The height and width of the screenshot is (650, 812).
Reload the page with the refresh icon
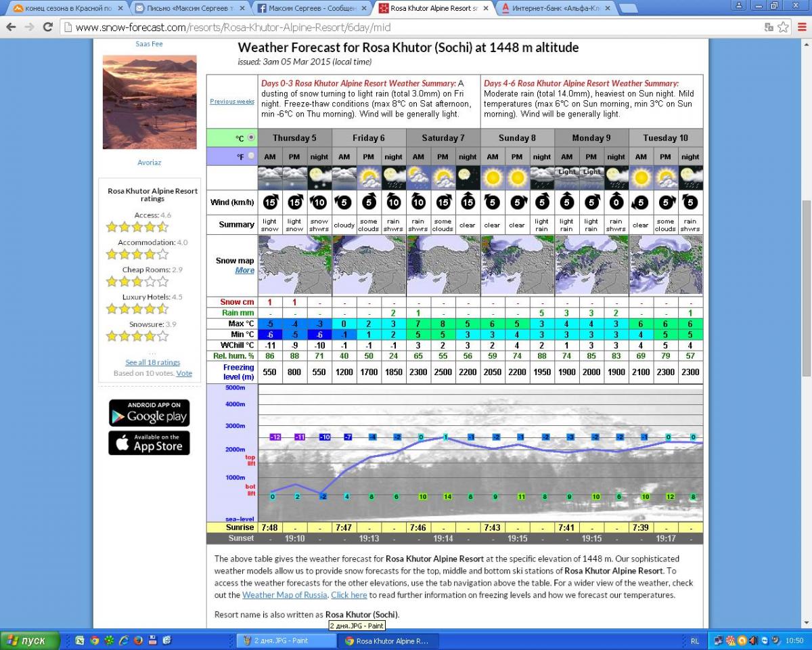[x=47, y=28]
